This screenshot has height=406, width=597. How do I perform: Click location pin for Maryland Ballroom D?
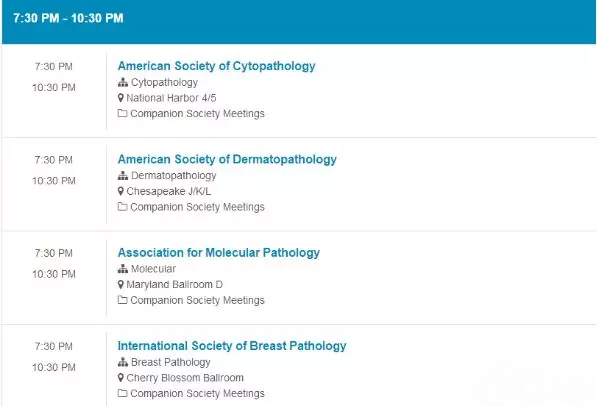click(121, 285)
